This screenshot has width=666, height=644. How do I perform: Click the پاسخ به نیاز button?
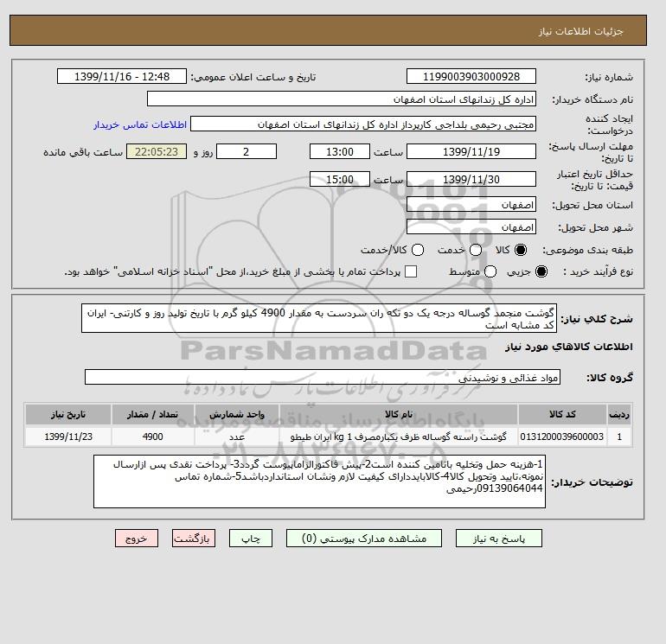tap(499, 539)
